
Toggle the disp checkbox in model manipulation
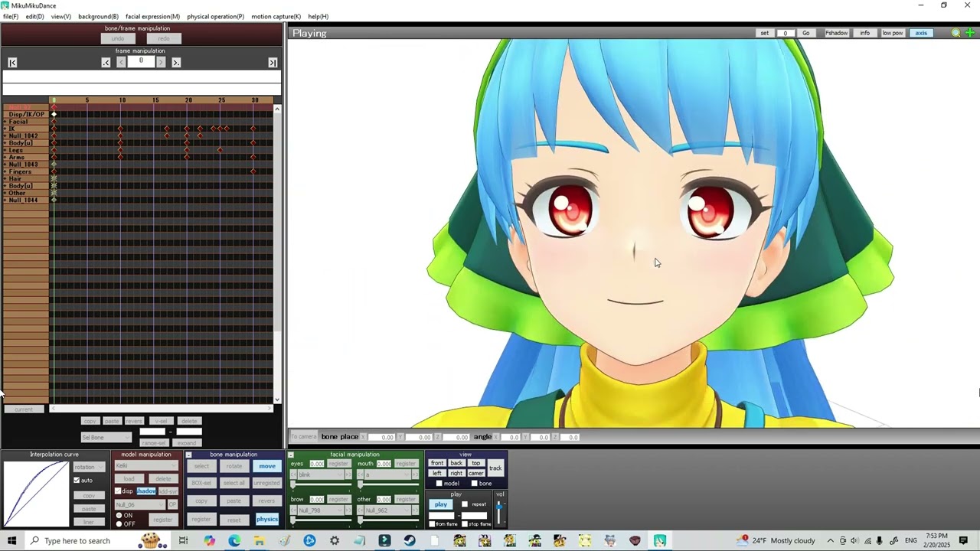pyautogui.click(x=118, y=491)
